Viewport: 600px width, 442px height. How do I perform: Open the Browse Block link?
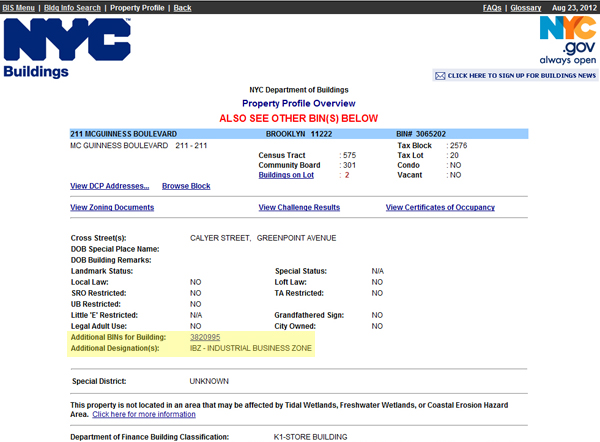tap(186, 186)
